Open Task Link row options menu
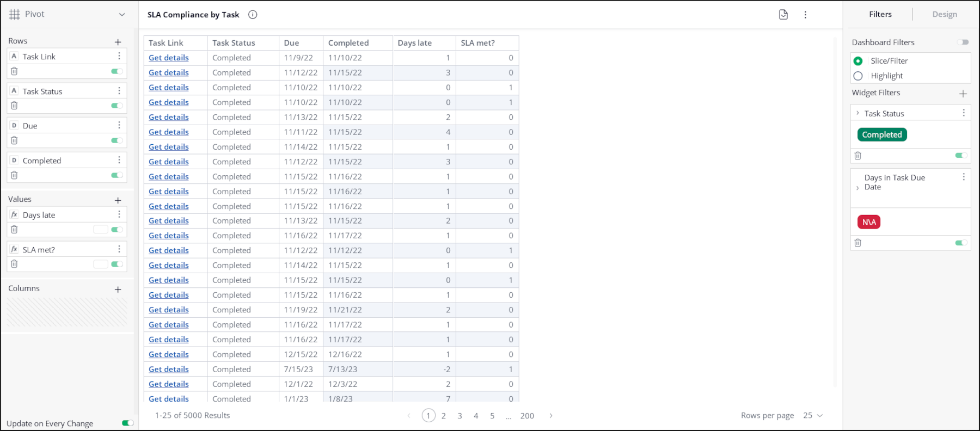The width and height of the screenshot is (980, 431). click(119, 56)
